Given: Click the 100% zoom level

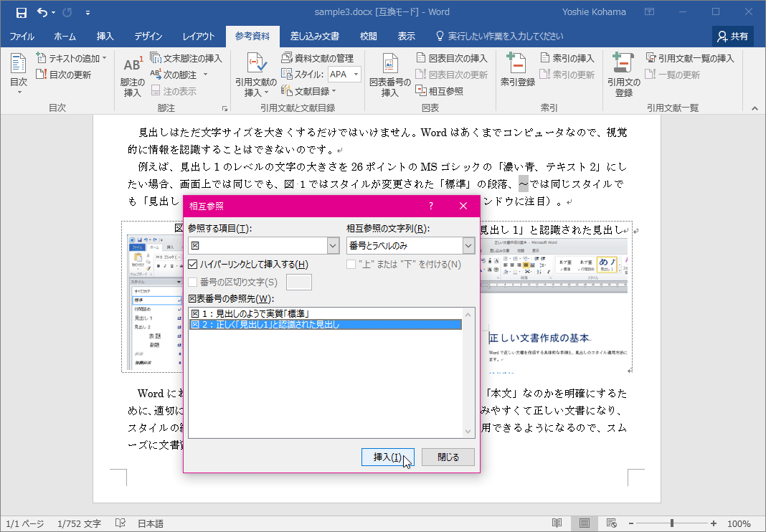Looking at the screenshot, I should [739, 523].
